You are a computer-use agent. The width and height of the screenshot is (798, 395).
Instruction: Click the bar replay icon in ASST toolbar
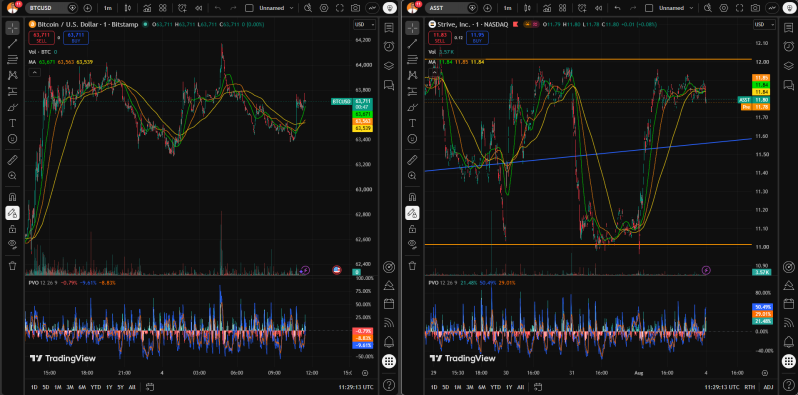pos(598,8)
